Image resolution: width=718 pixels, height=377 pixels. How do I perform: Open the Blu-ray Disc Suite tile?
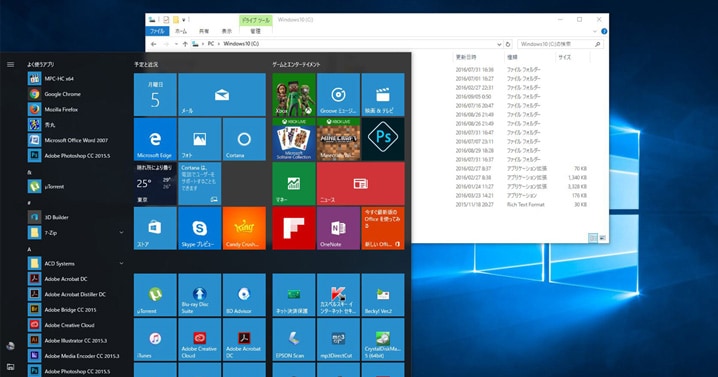[x=200, y=295]
